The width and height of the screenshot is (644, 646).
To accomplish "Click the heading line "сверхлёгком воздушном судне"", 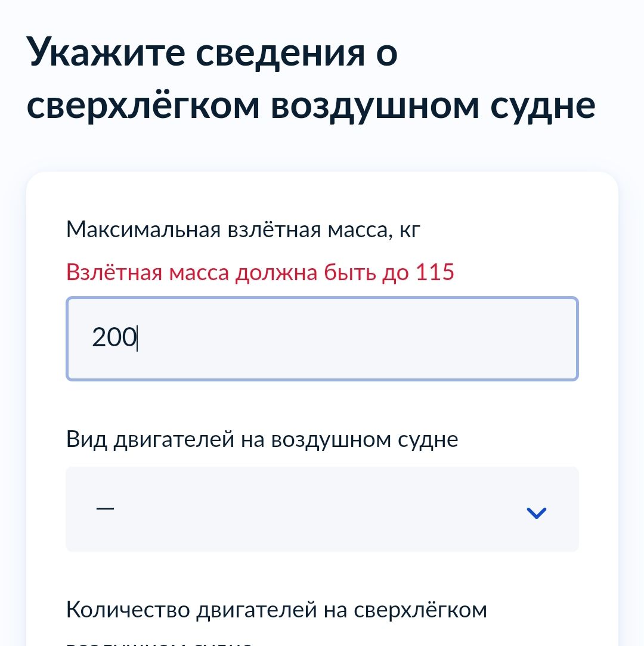I will coord(311,105).
